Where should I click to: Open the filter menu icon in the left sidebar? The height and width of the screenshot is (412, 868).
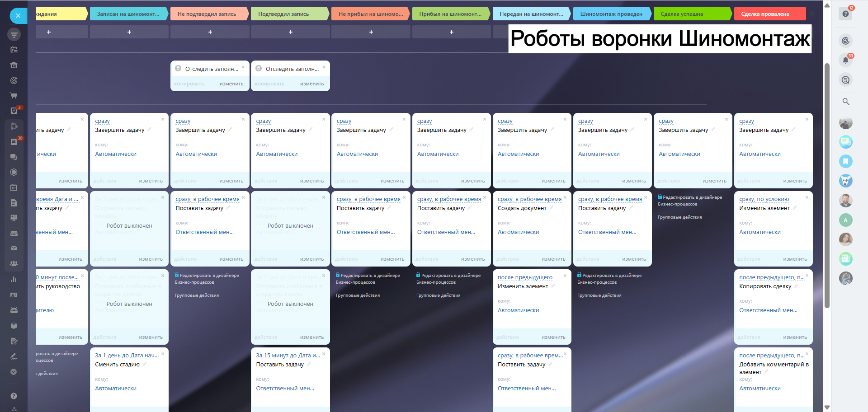point(14,34)
